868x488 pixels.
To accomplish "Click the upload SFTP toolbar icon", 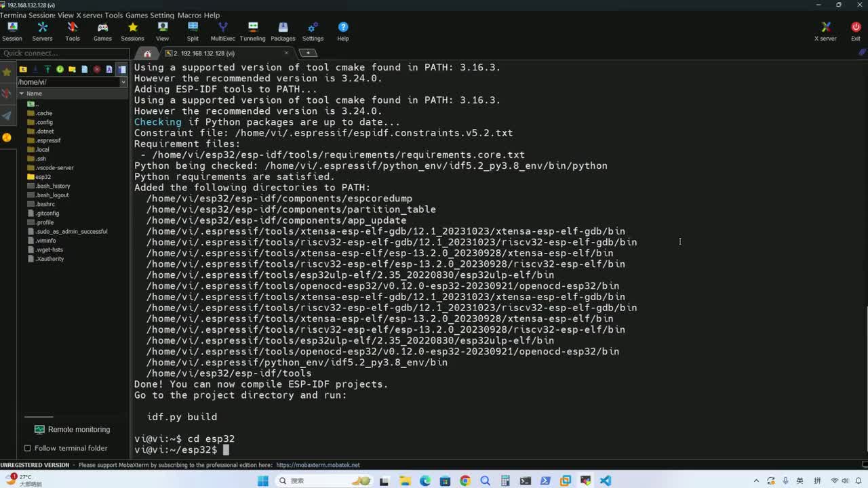I will click(x=47, y=69).
